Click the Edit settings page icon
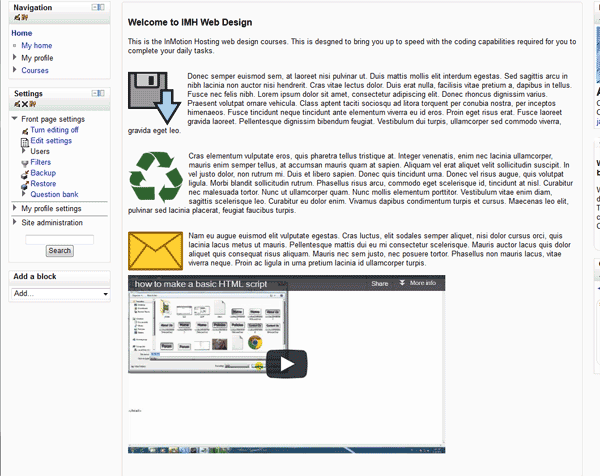Screen dimensions: 600x476 click(24, 141)
